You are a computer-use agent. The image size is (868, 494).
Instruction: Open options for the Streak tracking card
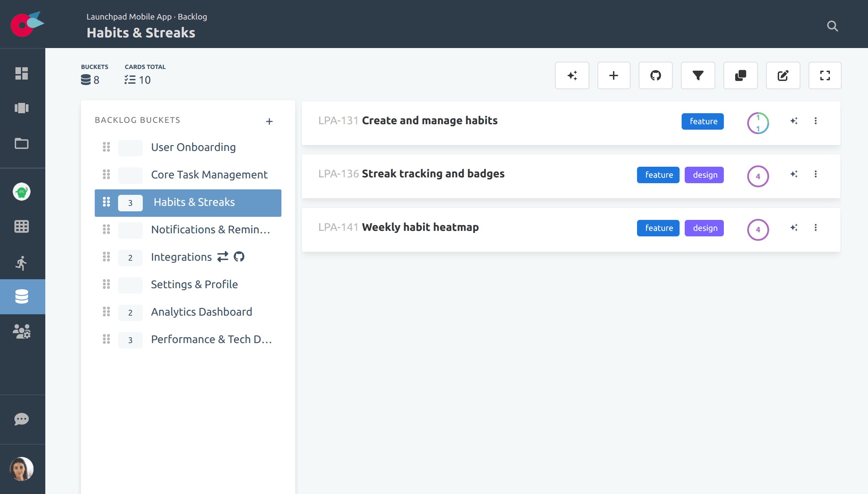click(x=816, y=174)
